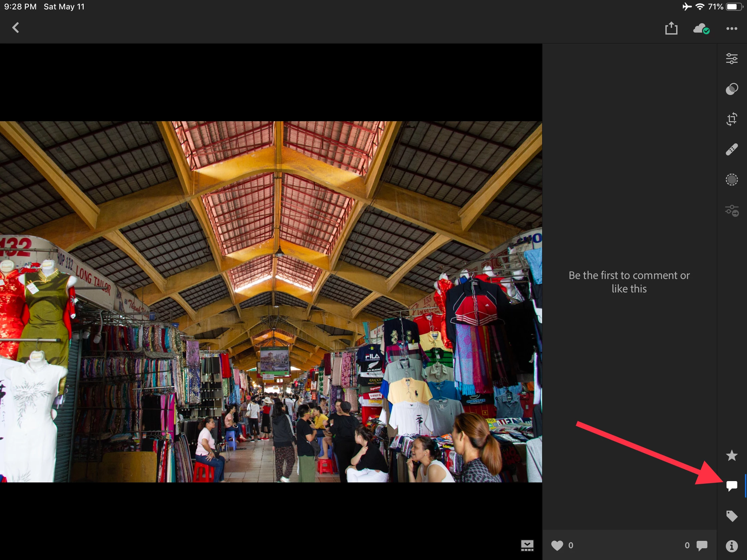This screenshot has height=560, width=747.
Task: Like this photo with the heart
Action: click(x=557, y=546)
